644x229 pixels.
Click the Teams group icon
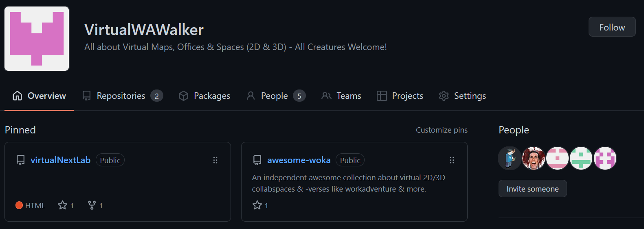326,96
